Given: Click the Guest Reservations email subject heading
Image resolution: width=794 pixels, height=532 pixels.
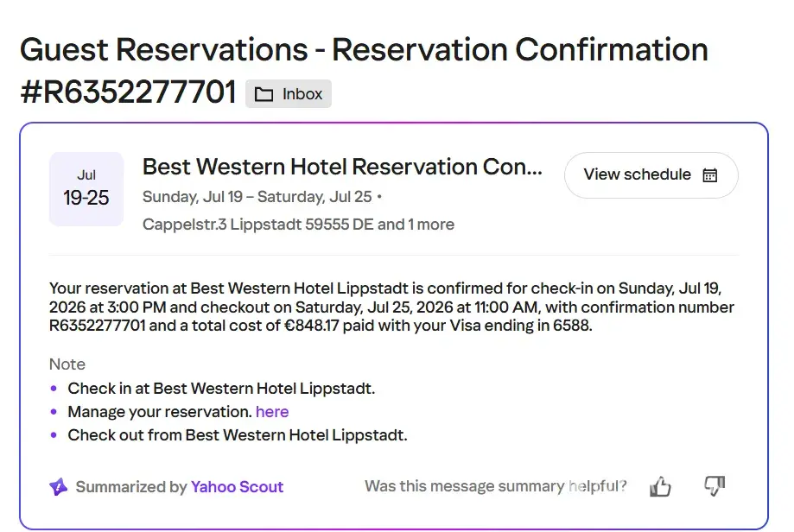Looking at the screenshot, I should [x=364, y=49].
